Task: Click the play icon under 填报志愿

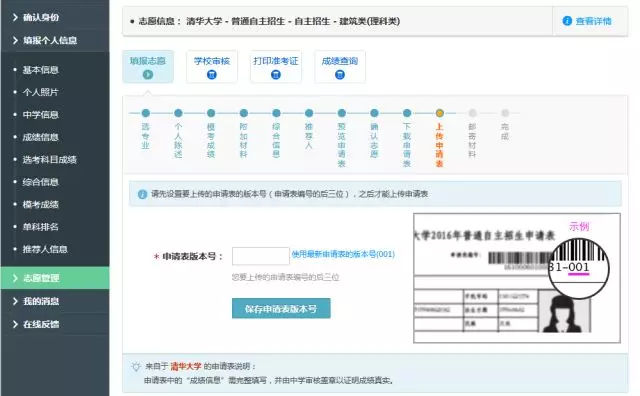Action: pyautogui.click(x=148, y=75)
